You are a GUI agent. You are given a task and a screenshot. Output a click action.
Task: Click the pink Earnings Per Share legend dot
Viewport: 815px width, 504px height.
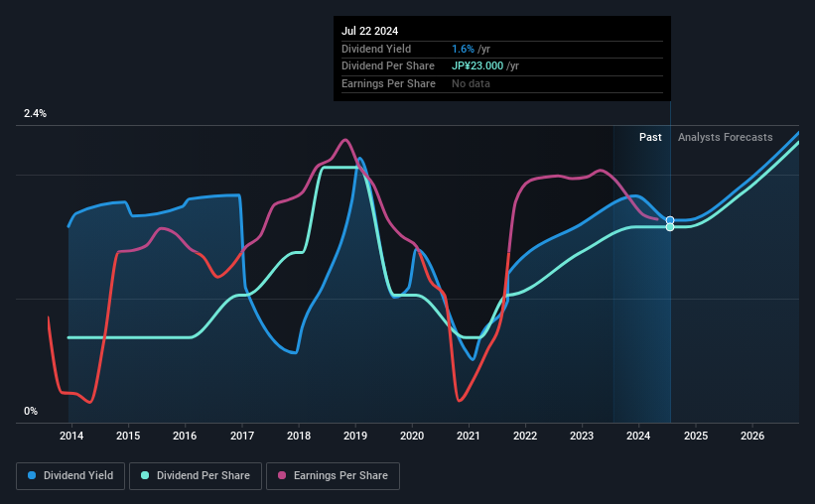tap(282, 475)
